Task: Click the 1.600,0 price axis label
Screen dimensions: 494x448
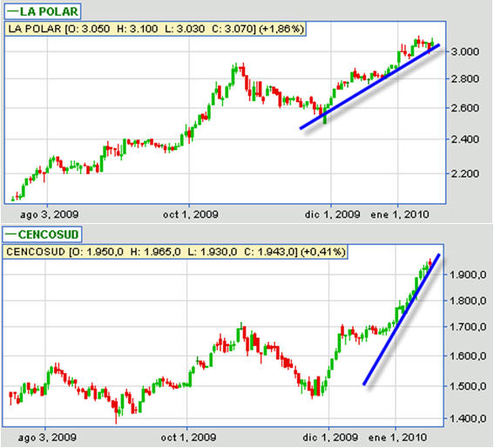Action: click(467, 356)
